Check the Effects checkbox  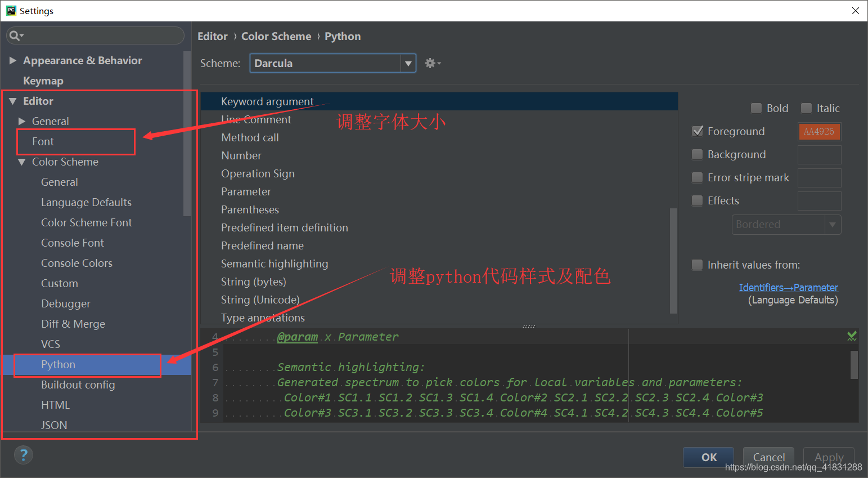point(698,200)
